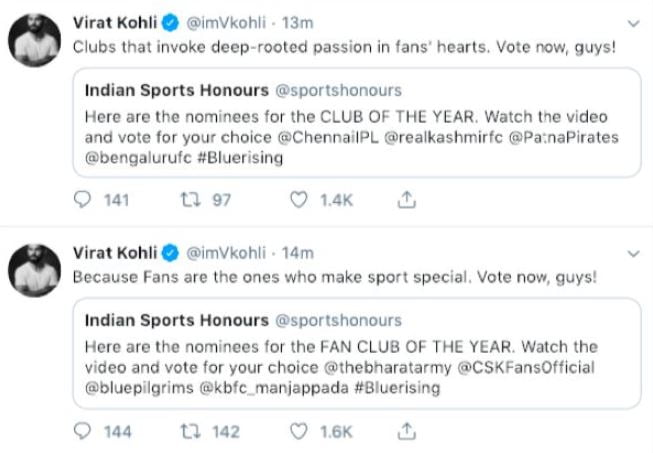
Task: Open the @imVkohli handle on the second tweet
Action: 226,252
